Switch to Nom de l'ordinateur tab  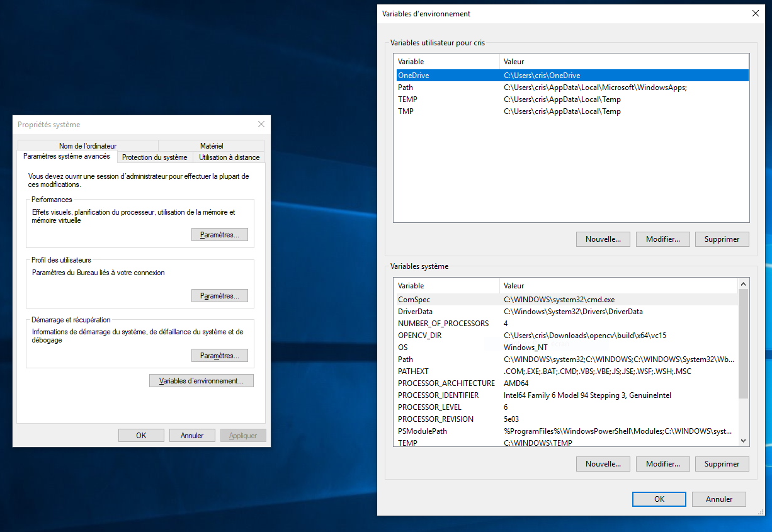click(x=88, y=145)
